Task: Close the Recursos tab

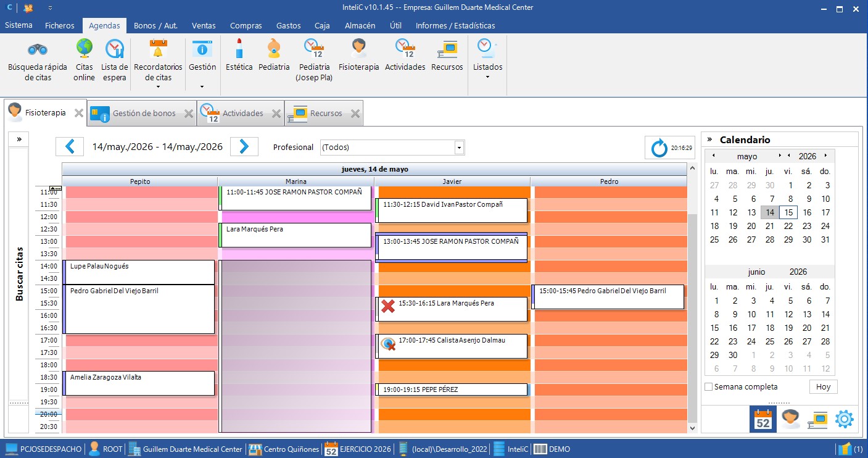Action: [355, 114]
